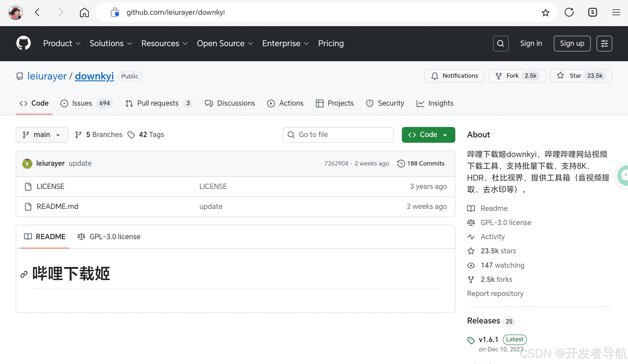Image resolution: width=628 pixels, height=364 pixels.
Task: Click the Notifications button
Action: coord(455,76)
